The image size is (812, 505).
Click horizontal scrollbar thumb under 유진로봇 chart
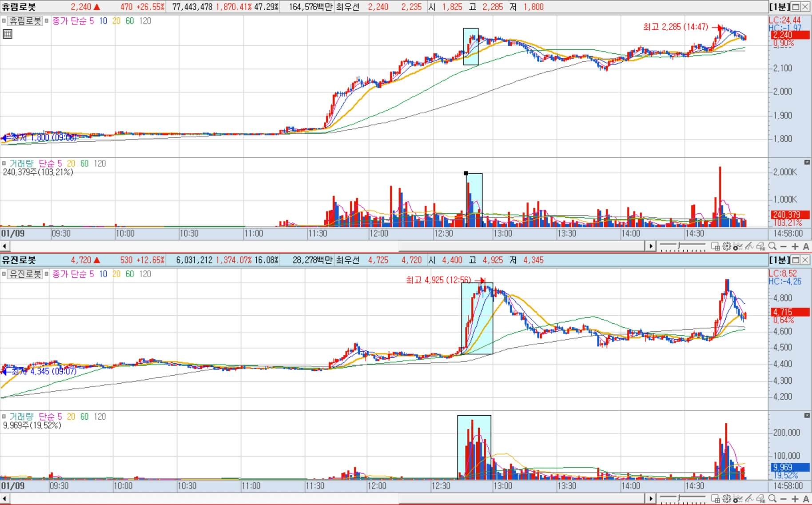522,498
